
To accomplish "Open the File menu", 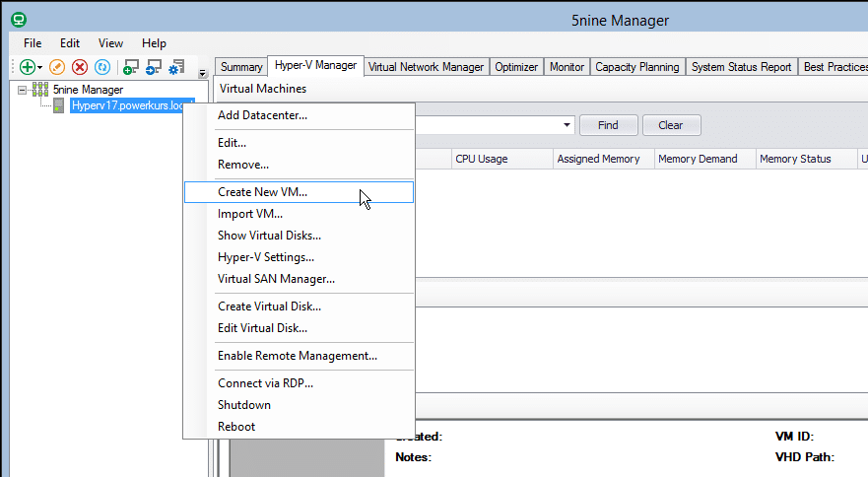I will pos(33,43).
